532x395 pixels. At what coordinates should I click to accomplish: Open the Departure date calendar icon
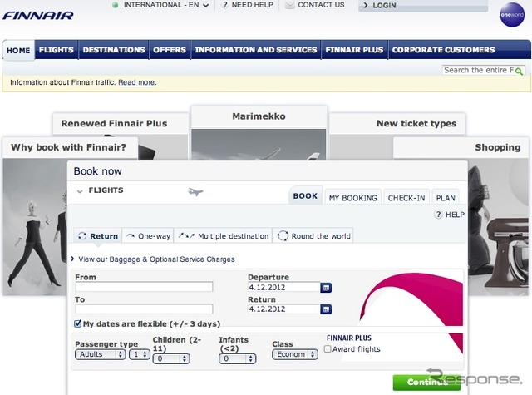tap(326, 288)
